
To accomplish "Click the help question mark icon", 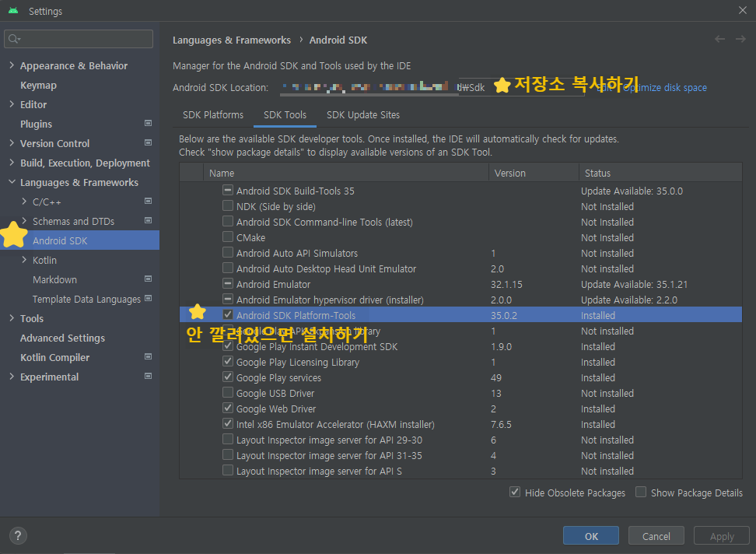I will point(18,535).
